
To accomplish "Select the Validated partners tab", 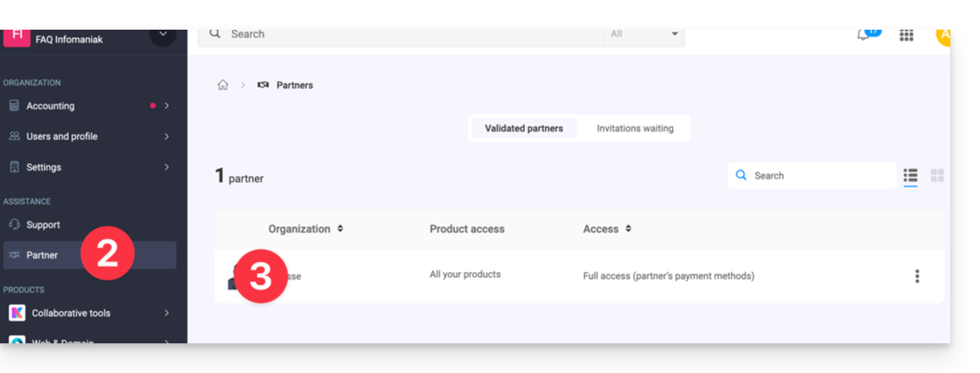I will click(523, 128).
